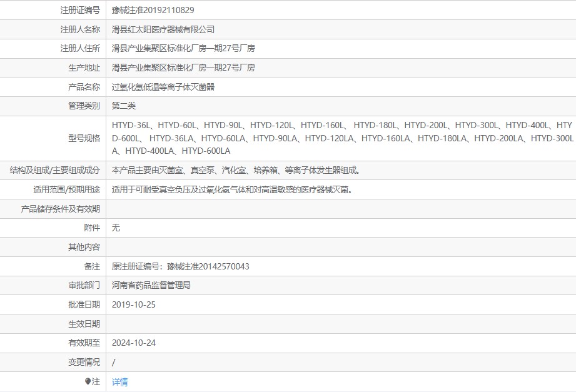Click the 附件 label

92,228
